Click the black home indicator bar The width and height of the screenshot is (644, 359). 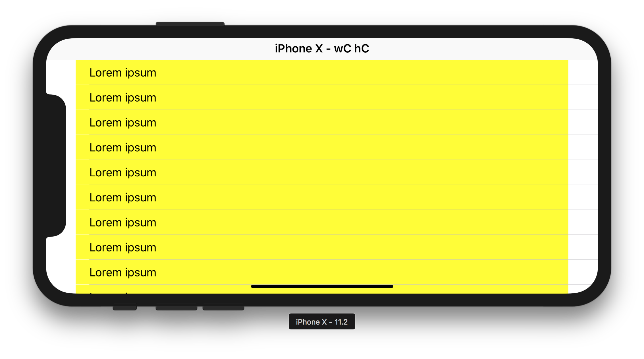point(322,286)
